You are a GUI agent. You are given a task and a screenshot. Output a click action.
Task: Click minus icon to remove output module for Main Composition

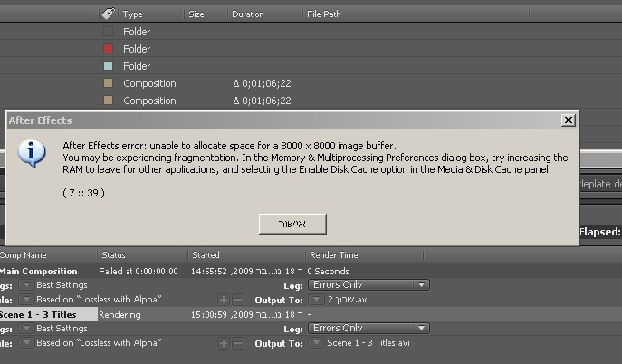(237, 300)
